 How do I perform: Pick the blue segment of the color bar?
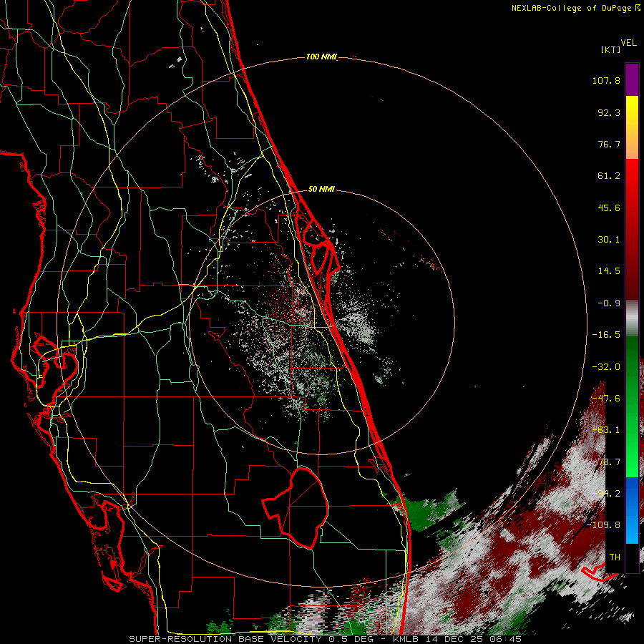point(632,510)
